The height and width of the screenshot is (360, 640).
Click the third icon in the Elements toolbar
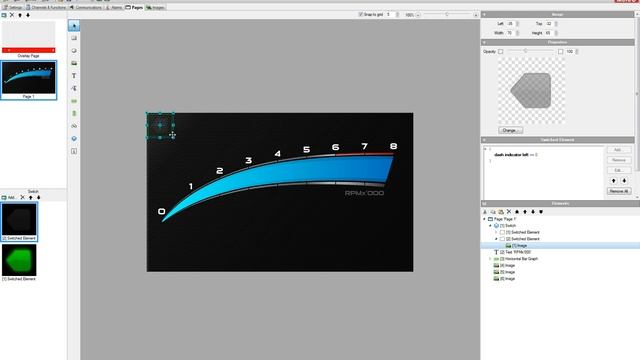click(x=501, y=212)
